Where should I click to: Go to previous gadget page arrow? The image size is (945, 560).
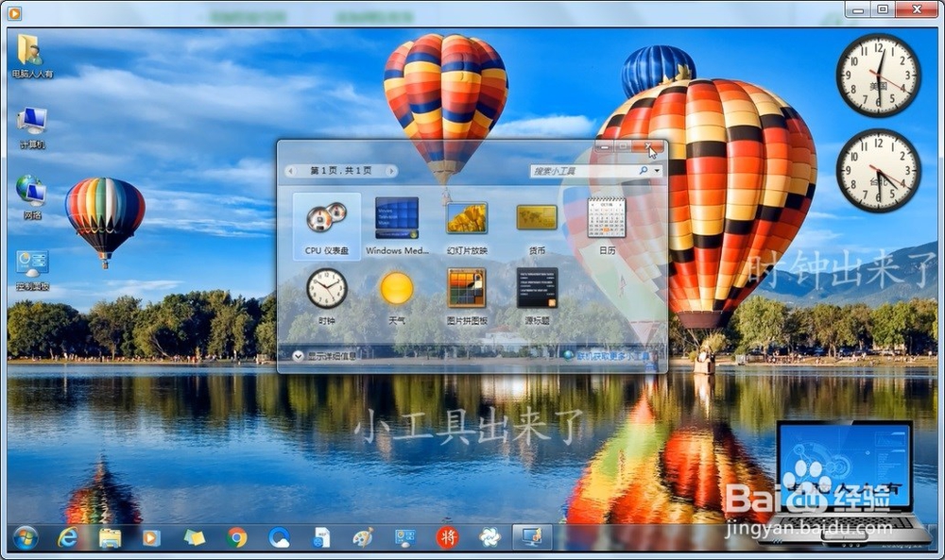[x=291, y=171]
